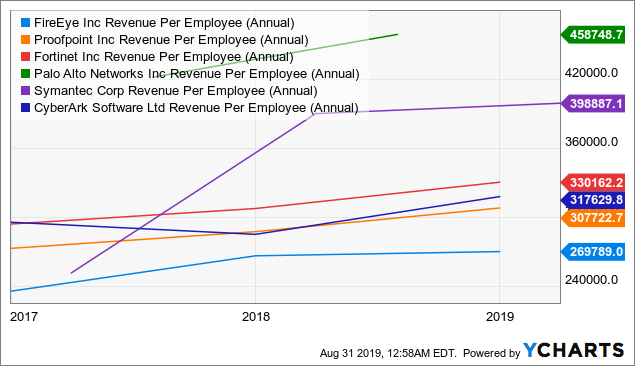The width and height of the screenshot is (635, 366).
Task: Click the 2017 x-axis label
Action: pos(24,317)
